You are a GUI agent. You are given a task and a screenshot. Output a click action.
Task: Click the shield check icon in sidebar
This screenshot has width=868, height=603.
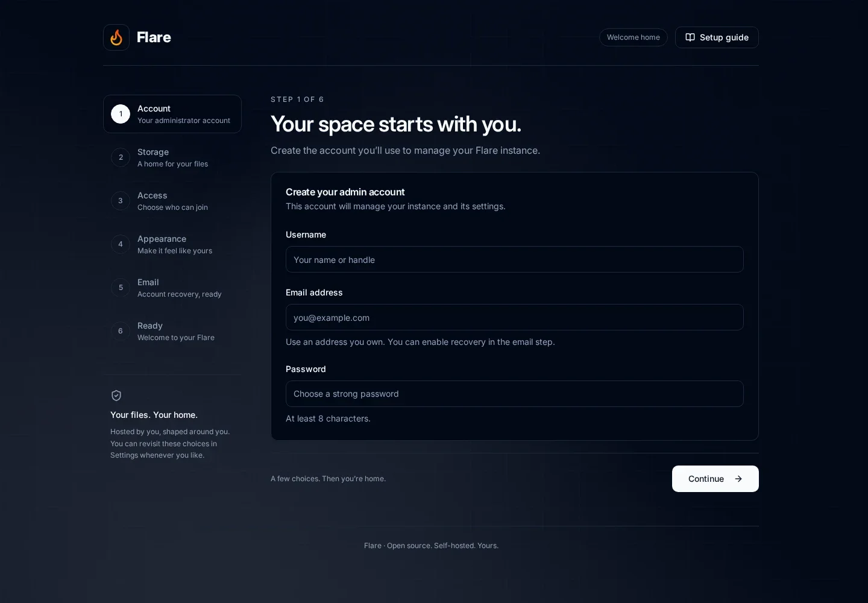pyautogui.click(x=116, y=396)
